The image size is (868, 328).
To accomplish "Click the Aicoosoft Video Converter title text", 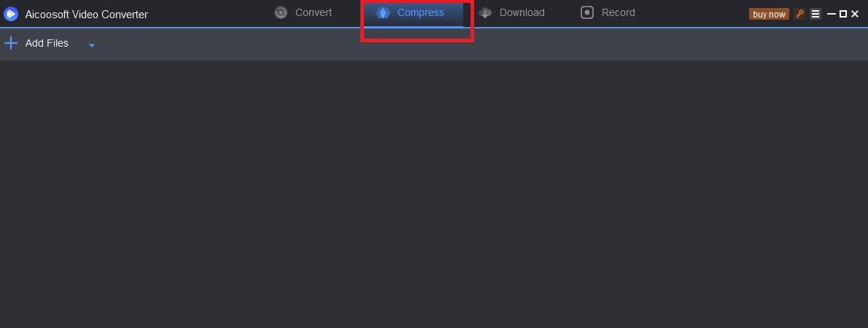I will tap(86, 15).
